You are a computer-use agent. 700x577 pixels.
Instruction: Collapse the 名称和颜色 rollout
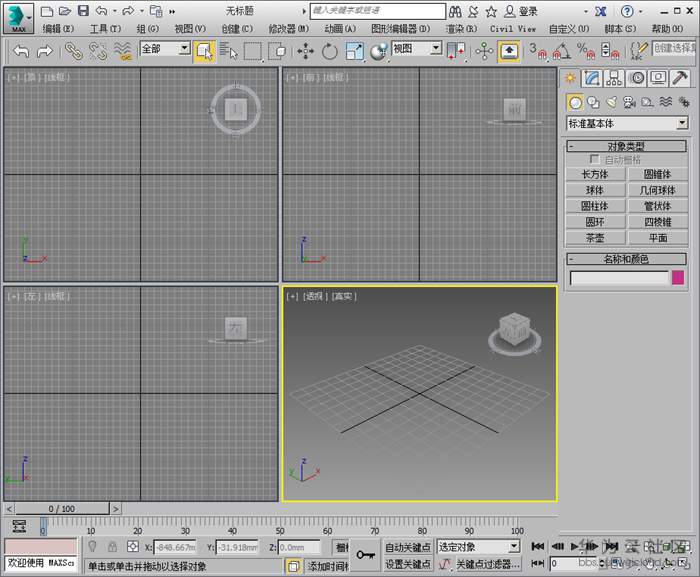click(626, 259)
